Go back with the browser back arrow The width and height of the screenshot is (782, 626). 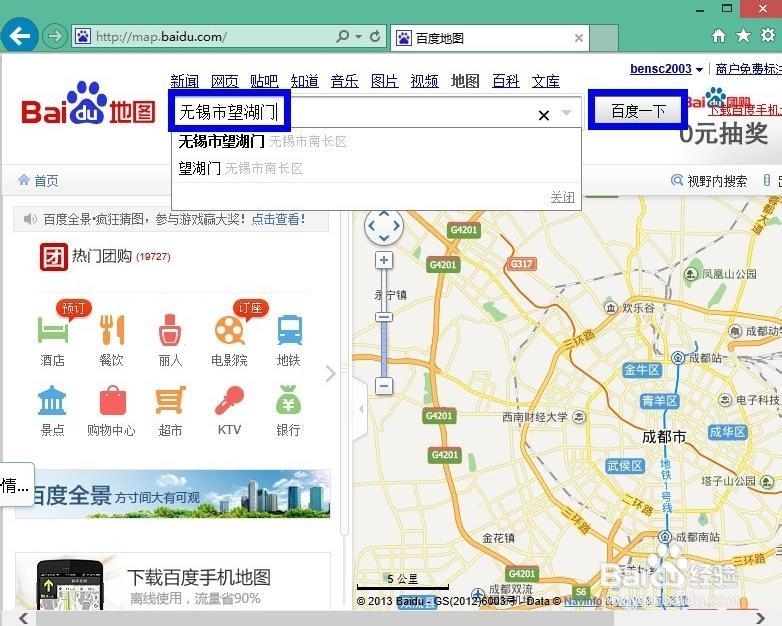point(20,35)
